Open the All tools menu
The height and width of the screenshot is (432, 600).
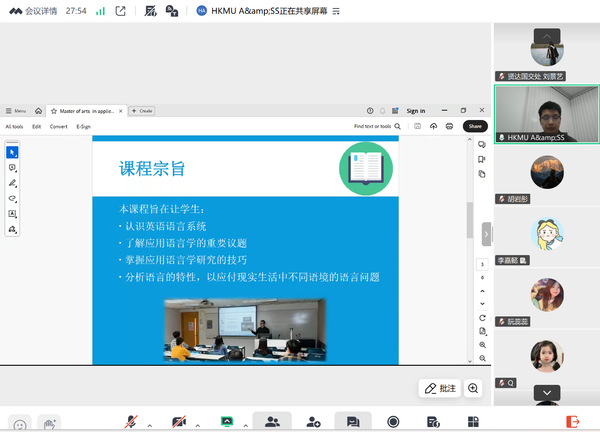point(15,126)
